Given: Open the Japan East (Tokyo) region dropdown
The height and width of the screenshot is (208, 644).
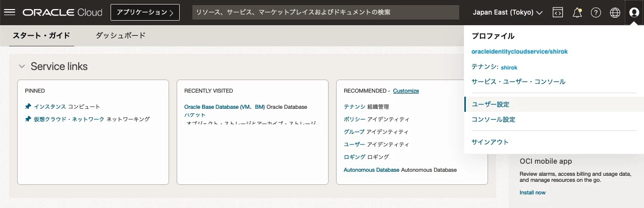Looking at the screenshot, I should click(x=508, y=13).
